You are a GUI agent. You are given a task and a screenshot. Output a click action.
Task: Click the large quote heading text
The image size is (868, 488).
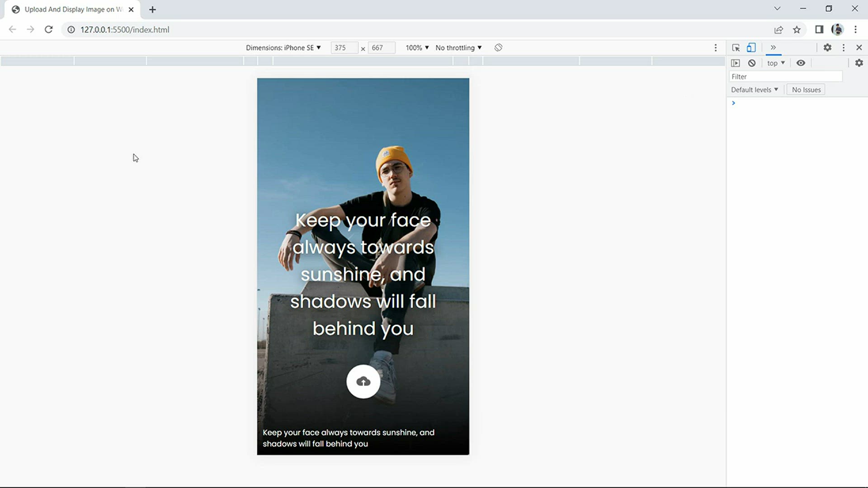pyautogui.click(x=363, y=274)
